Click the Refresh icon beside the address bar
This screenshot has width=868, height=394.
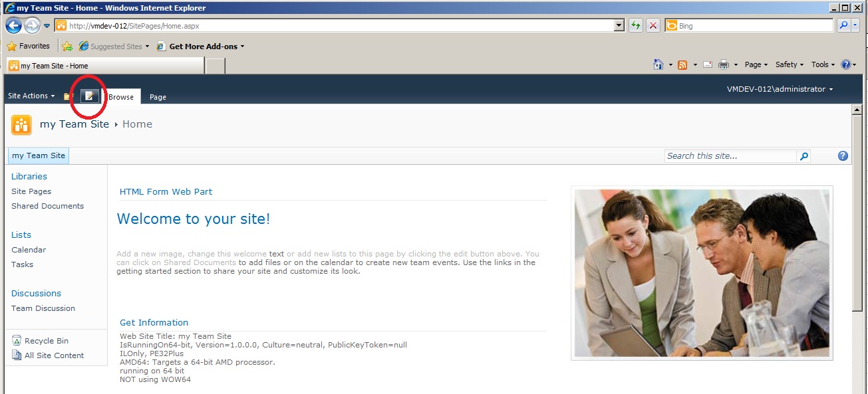click(x=635, y=25)
